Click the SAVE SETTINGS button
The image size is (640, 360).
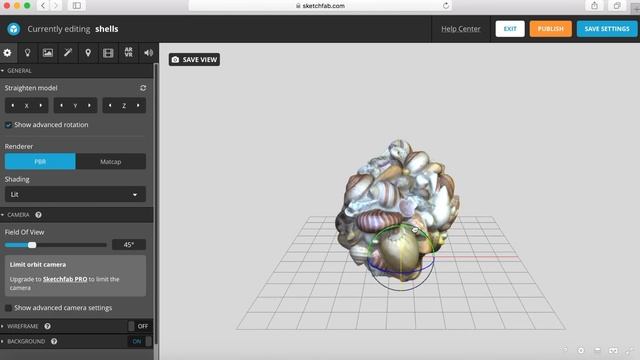pos(607,29)
